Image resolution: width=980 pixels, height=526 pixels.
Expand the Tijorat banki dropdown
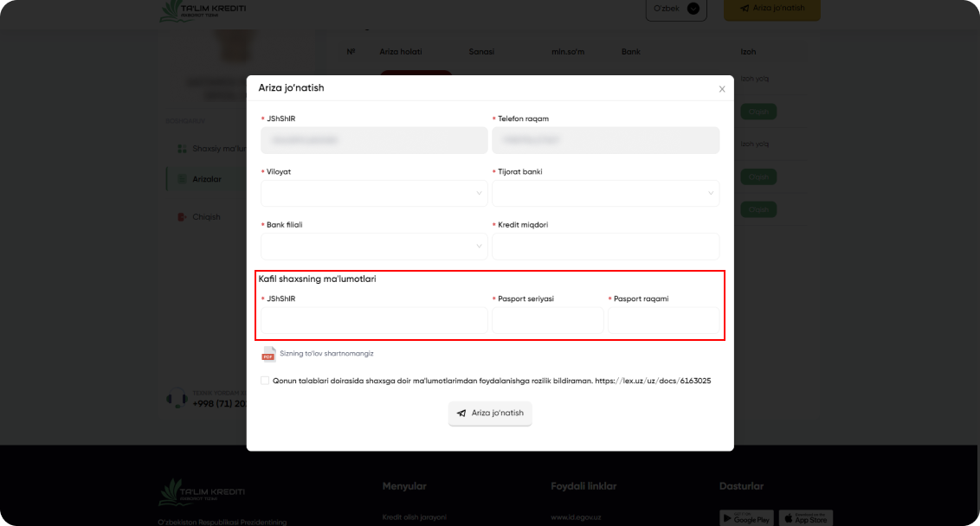tap(605, 193)
